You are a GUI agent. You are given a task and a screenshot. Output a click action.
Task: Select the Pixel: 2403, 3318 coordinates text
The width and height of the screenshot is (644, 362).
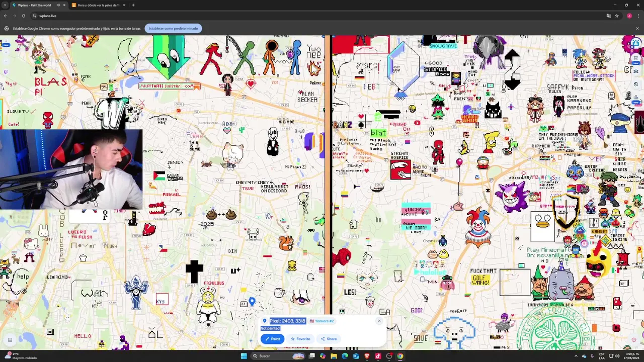[x=287, y=321]
